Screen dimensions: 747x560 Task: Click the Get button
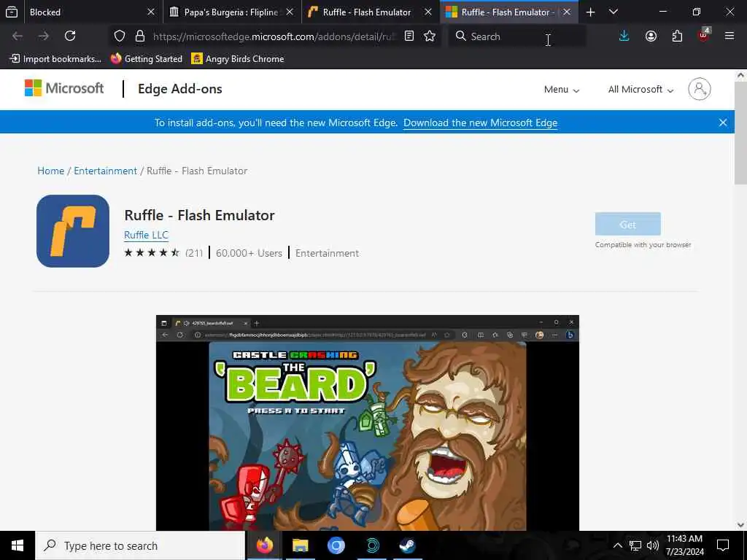[627, 225]
